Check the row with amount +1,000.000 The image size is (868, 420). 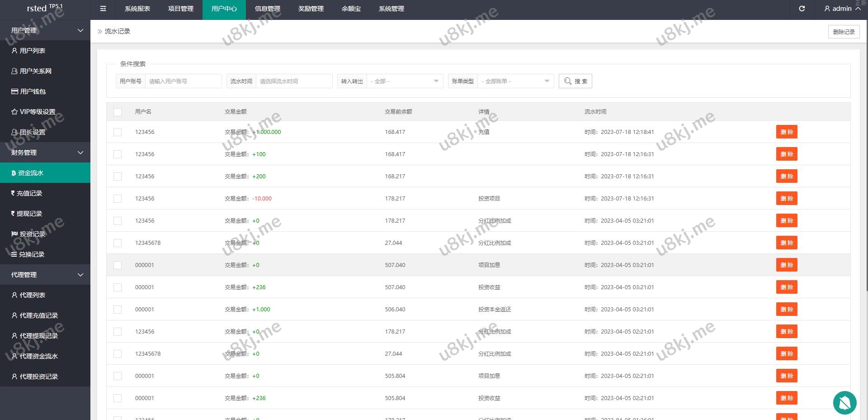tap(118, 132)
